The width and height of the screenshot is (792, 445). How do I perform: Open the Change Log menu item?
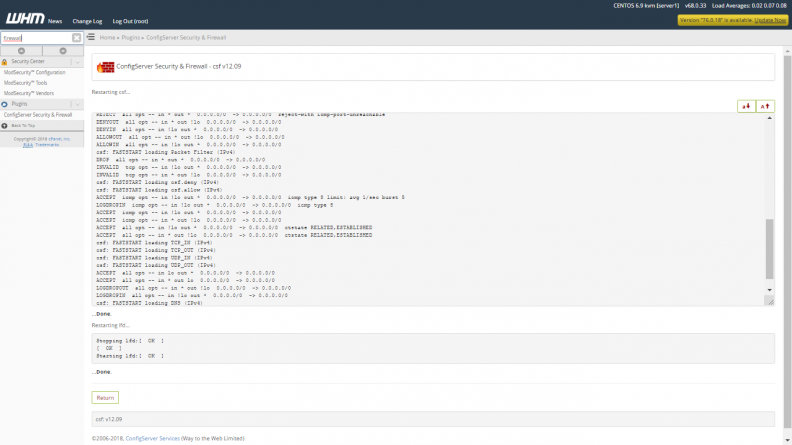(87, 21)
